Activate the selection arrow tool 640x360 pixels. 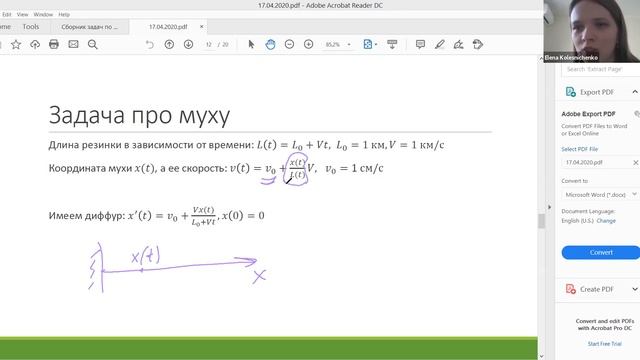coord(251,44)
